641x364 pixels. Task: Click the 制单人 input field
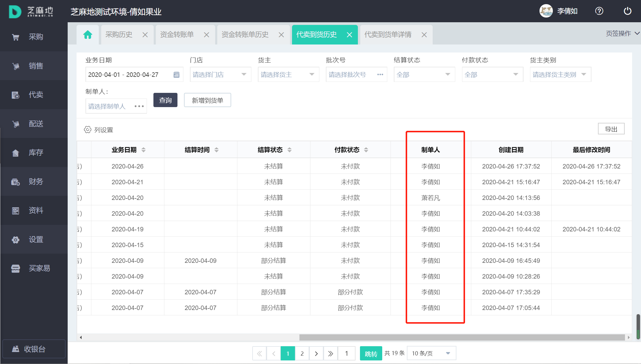116,106
